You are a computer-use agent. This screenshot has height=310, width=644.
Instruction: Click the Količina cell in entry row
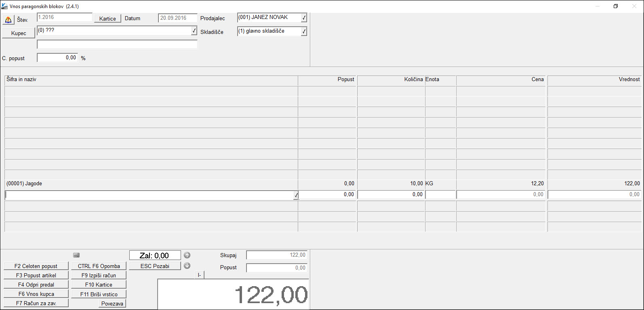click(391, 195)
